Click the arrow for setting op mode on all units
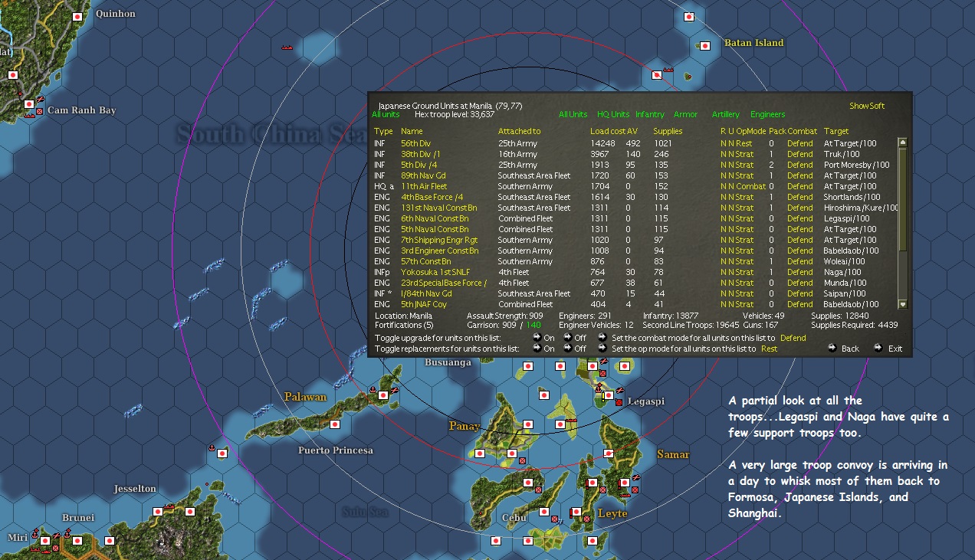Viewport: 975px width, 560px height. point(603,349)
